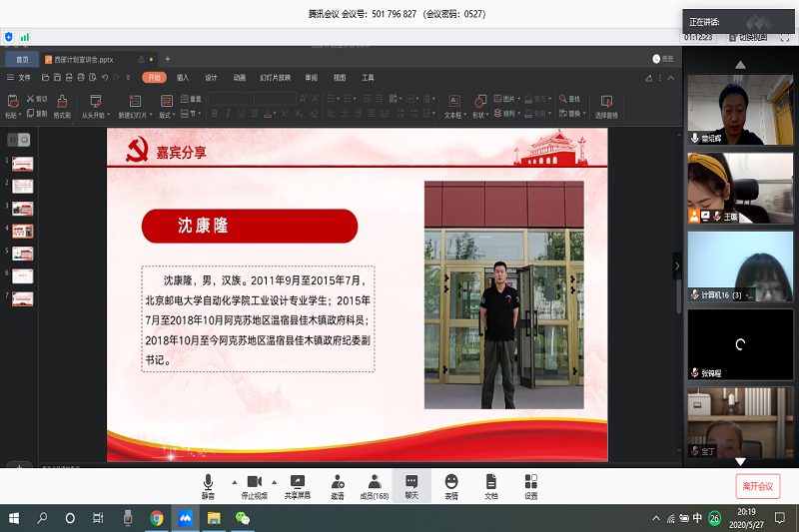
Task: Collapse video panel with side arrow
Action: coord(676,266)
